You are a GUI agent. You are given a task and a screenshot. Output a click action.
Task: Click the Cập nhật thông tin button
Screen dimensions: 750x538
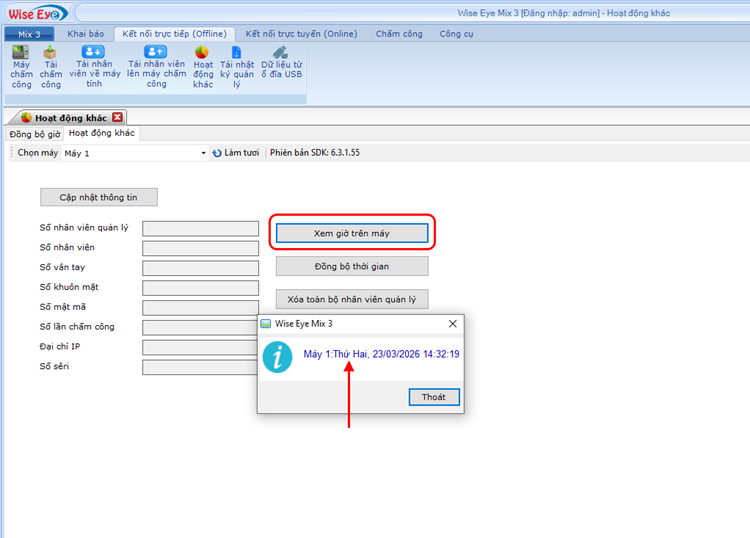(x=98, y=197)
